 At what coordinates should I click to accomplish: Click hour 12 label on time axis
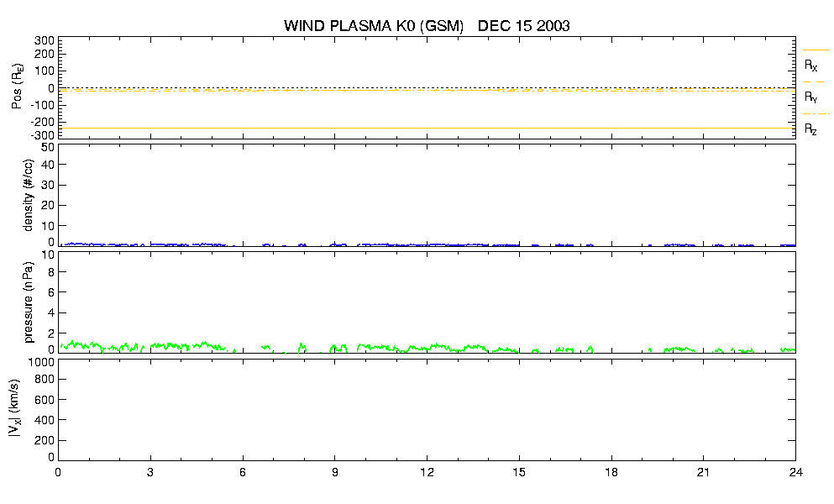(427, 472)
